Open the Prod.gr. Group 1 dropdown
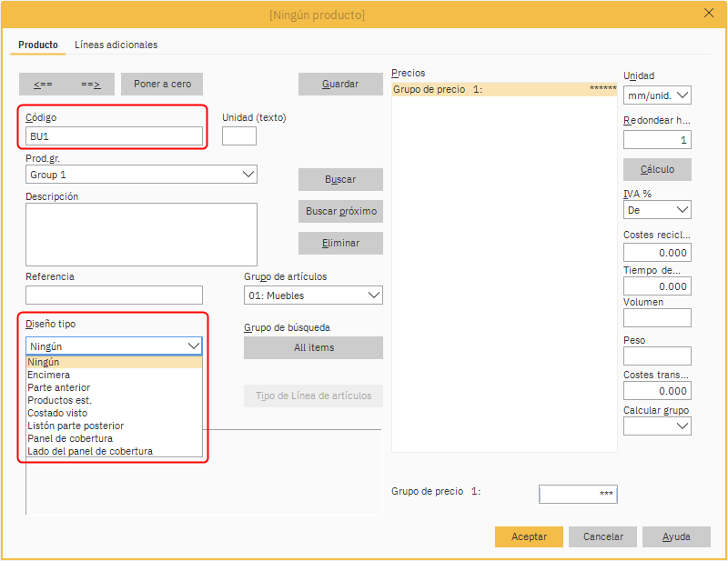728x561 pixels. [141, 175]
